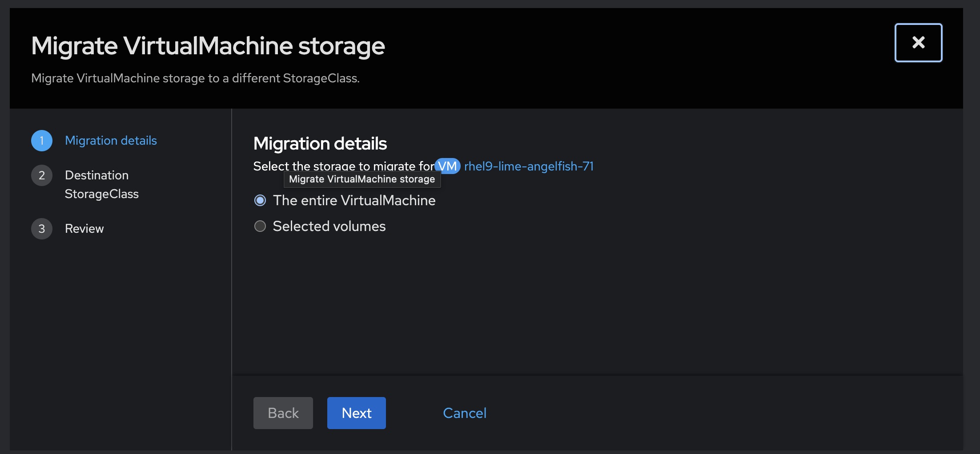The image size is (980, 454).
Task: Click the Migration details content heading
Action: click(x=320, y=144)
